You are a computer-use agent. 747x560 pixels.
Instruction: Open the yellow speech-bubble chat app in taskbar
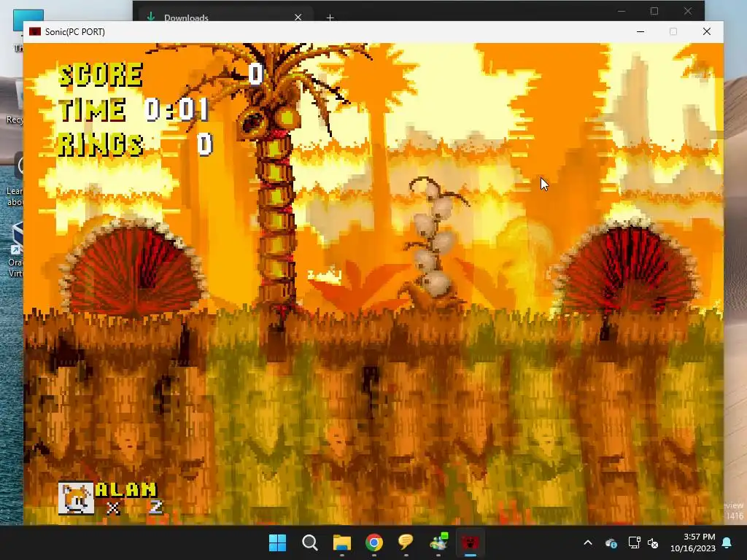[406, 542]
